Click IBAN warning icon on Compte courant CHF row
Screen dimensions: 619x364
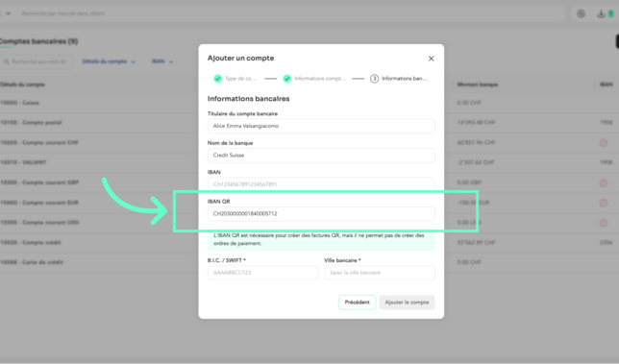coord(604,143)
